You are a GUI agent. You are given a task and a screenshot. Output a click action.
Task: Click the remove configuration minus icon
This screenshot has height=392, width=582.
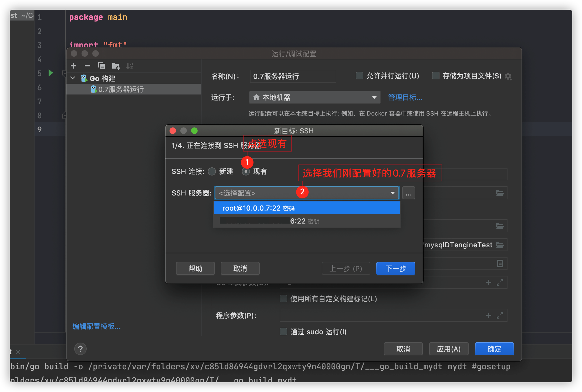pyautogui.click(x=87, y=66)
